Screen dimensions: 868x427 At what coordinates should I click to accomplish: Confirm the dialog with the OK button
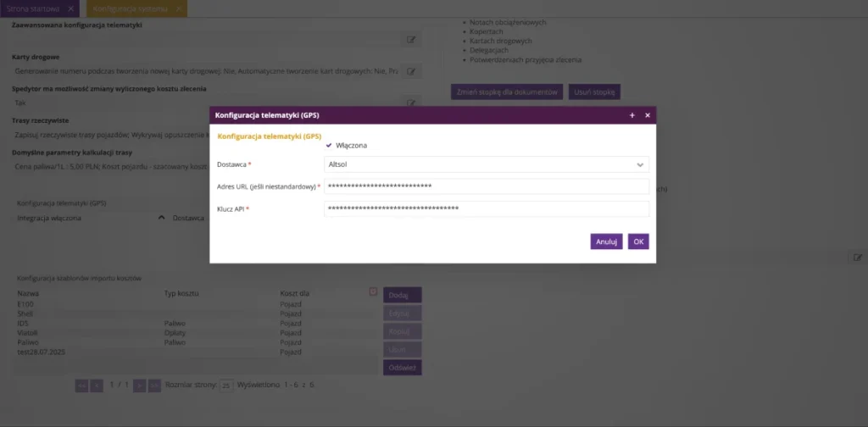point(638,241)
